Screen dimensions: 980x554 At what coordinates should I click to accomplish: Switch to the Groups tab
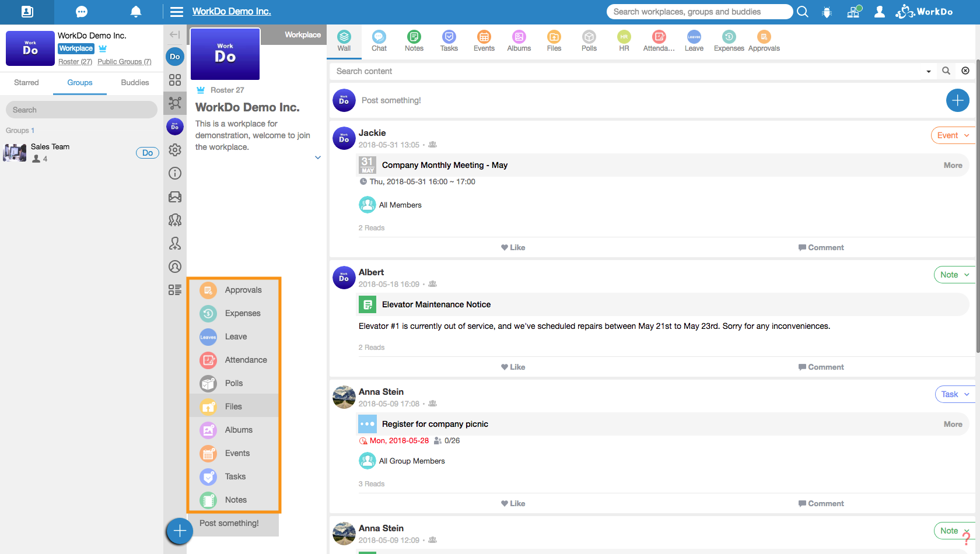[80, 83]
